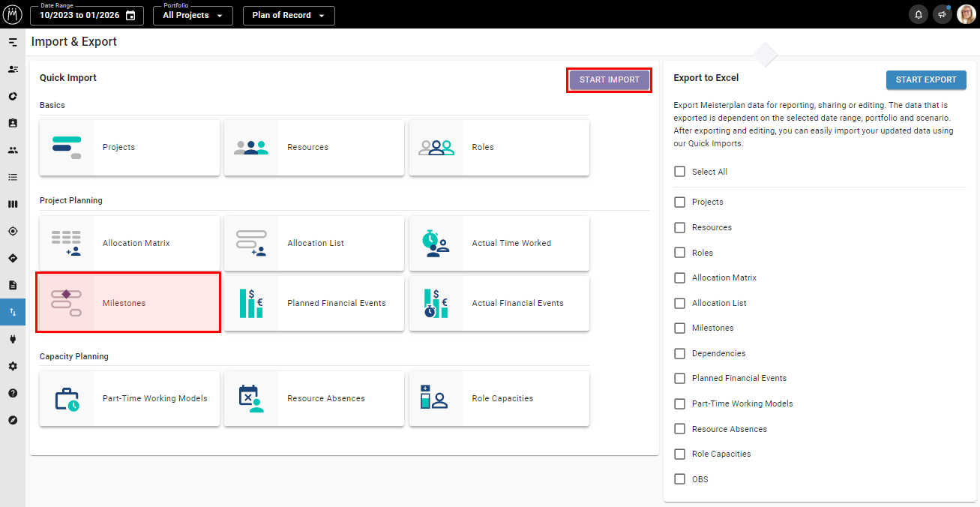Tick the Resources export checkbox

680,227
